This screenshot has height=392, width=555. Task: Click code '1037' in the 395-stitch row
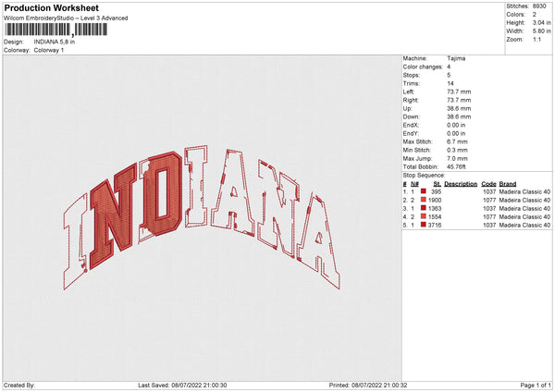[489, 191]
